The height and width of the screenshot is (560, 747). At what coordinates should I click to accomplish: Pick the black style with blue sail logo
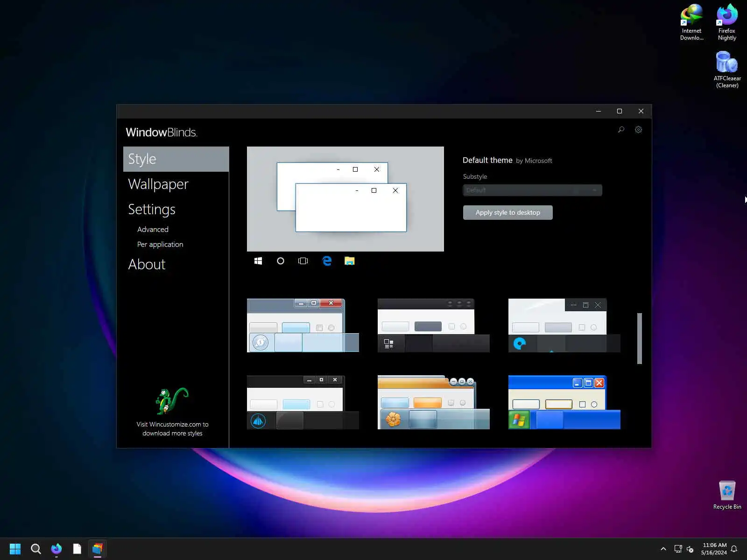point(303,402)
